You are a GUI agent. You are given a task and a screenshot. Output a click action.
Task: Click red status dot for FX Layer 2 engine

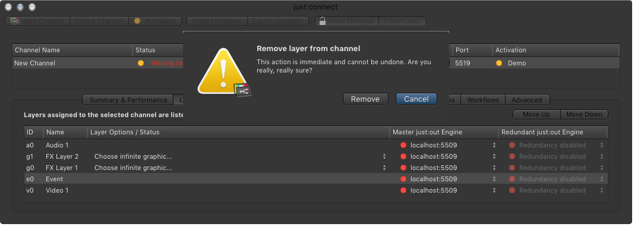point(403,156)
